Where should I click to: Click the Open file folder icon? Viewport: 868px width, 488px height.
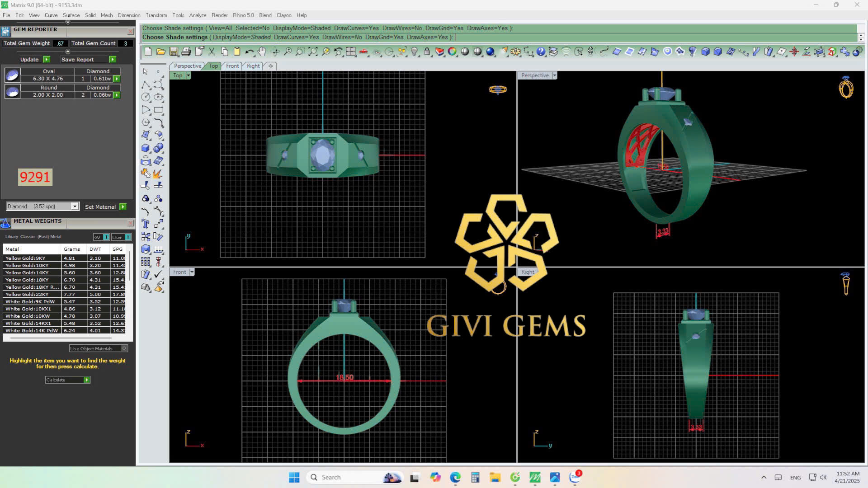click(x=160, y=52)
